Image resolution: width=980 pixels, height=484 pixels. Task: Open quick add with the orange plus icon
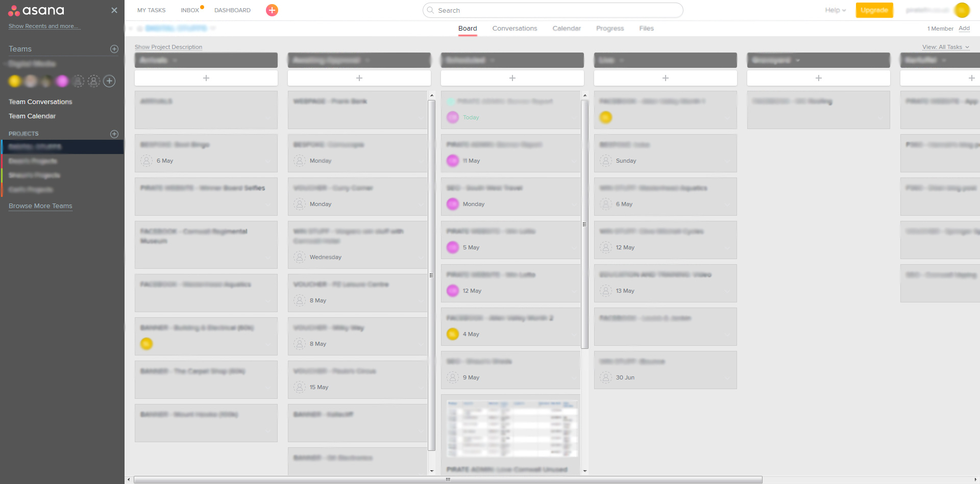272,10
